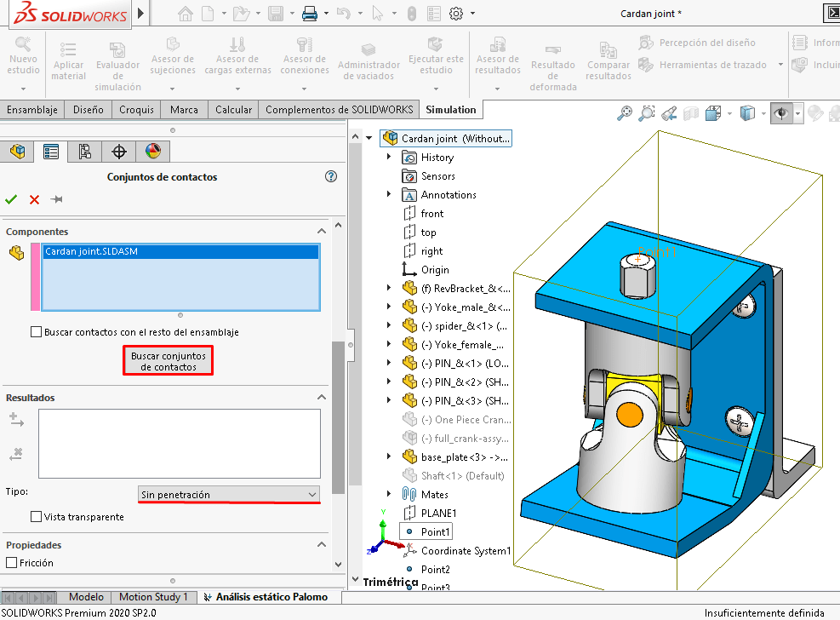Open the PropertyManager tab icon
This screenshot has width=840, height=620.
click(x=51, y=152)
